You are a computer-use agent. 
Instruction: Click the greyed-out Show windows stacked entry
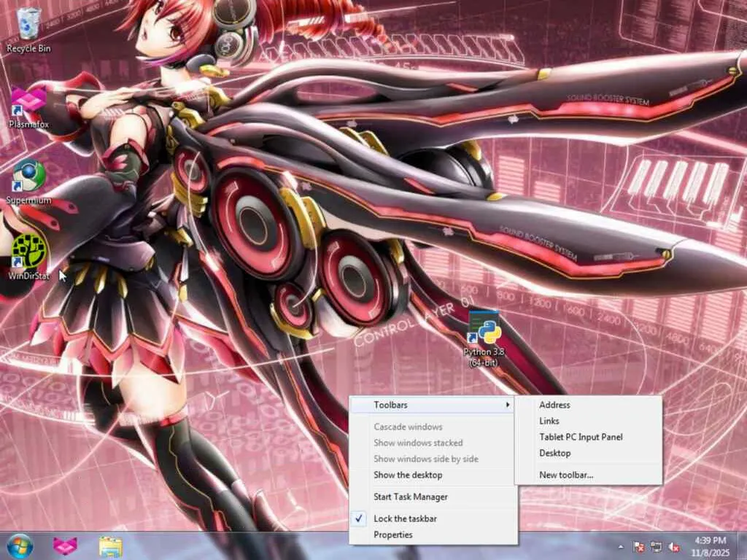433,443
